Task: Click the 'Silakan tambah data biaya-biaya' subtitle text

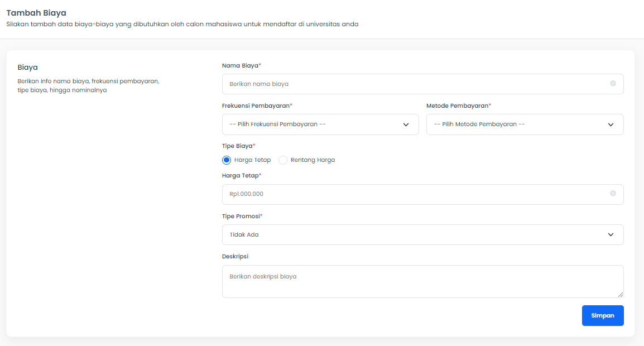Action: pyautogui.click(x=182, y=24)
